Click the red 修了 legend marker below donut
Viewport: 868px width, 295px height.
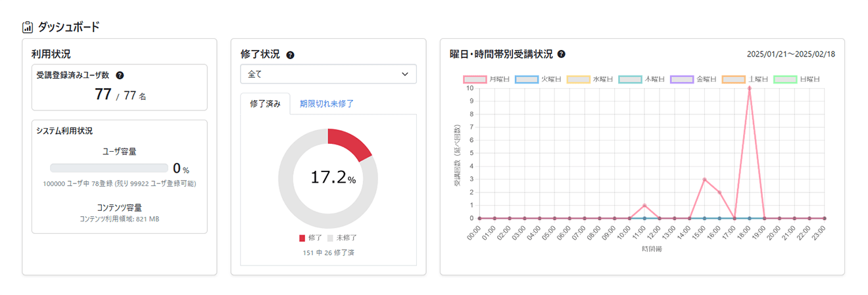(x=302, y=238)
